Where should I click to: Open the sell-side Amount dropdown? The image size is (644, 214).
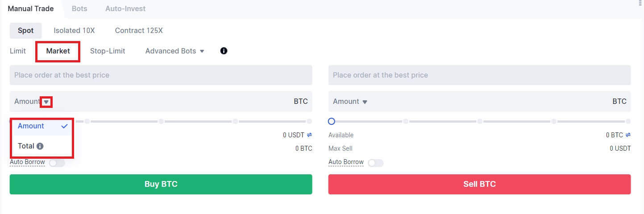click(365, 102)
